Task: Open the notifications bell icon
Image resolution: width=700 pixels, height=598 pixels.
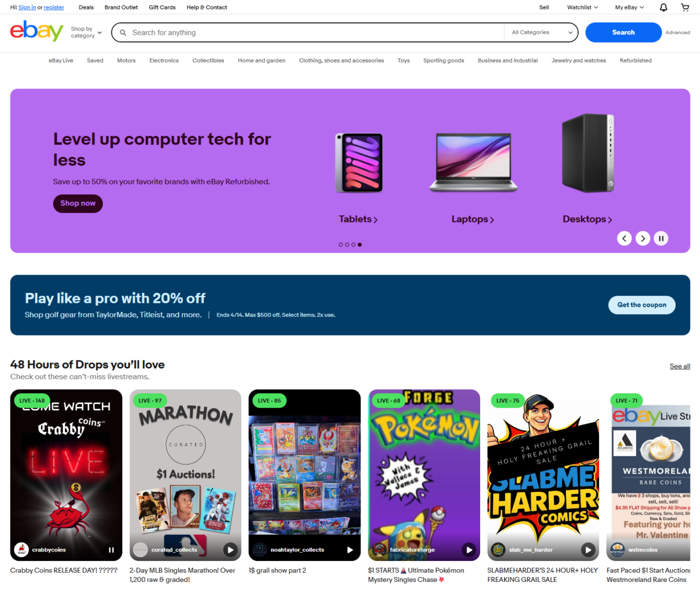Action: (x=663, y=7)
